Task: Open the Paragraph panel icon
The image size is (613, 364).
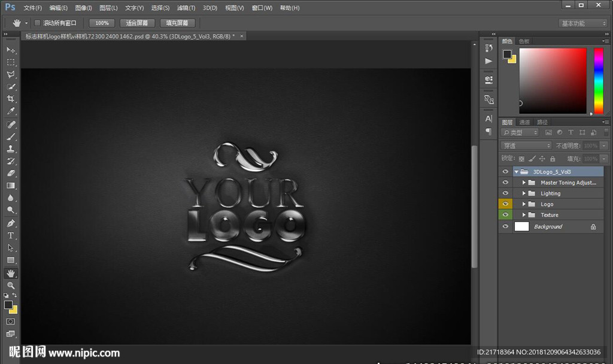Action: 488,132
